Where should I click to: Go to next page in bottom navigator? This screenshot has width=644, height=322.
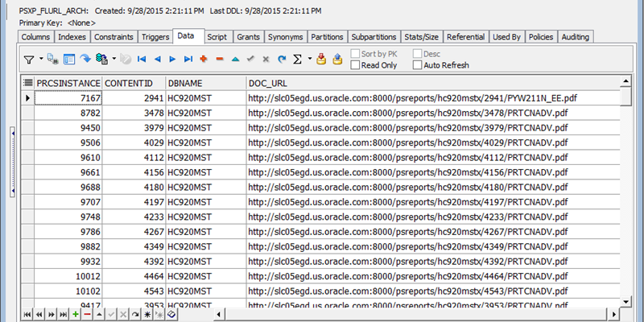[x=51, y=315]
